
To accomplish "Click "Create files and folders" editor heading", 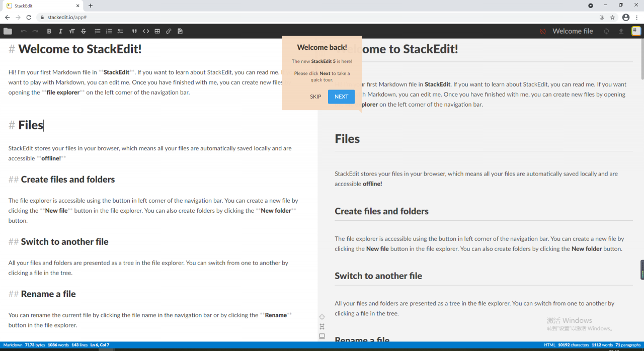I will tap(68, 180).
